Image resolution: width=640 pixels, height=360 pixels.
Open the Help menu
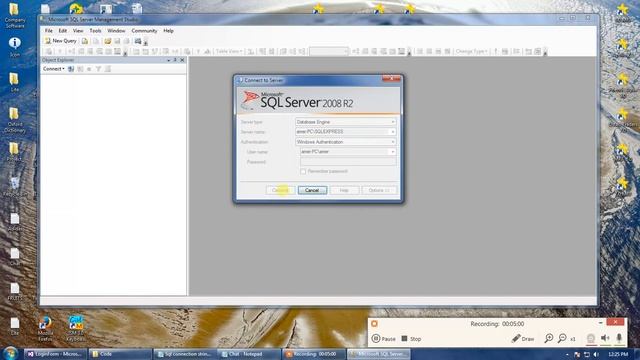(x=168, y=31)
